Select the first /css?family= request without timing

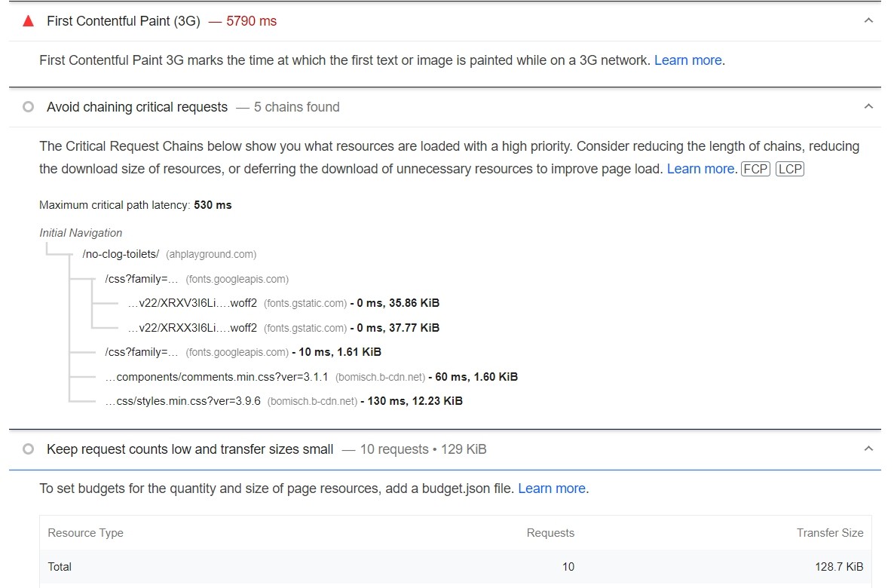pyautogui.click(x=197, y=279)
